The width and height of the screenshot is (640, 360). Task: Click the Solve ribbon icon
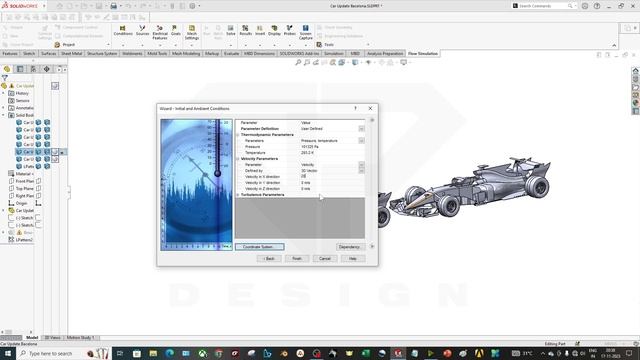coord(231,31)
